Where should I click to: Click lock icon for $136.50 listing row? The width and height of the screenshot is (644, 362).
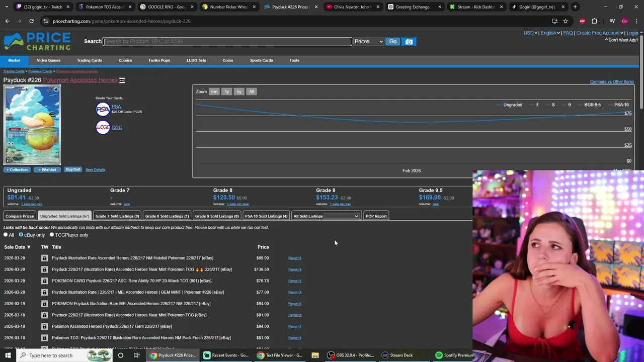point(44,269)
